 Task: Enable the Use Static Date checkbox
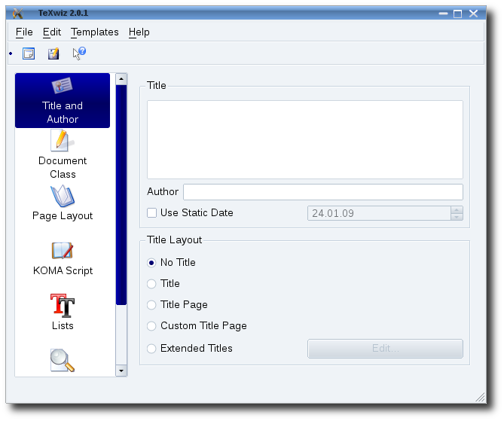(x=151, y=212)
